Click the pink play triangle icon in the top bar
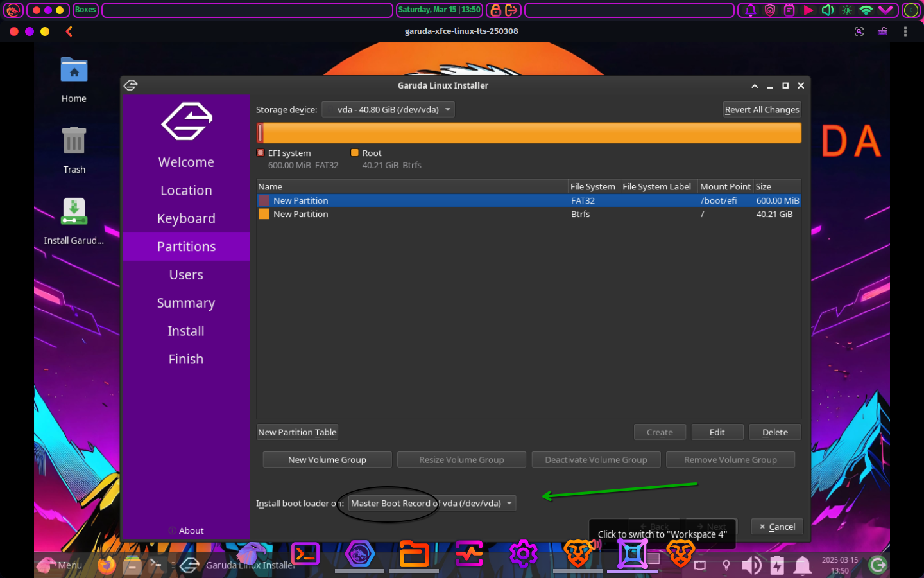This screenshot has height=578, width=924. (809, 10)
